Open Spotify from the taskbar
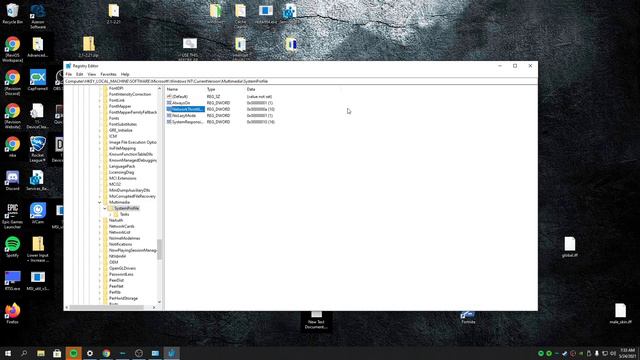Viewport: 640px width, 360px height. coord(73,353)
